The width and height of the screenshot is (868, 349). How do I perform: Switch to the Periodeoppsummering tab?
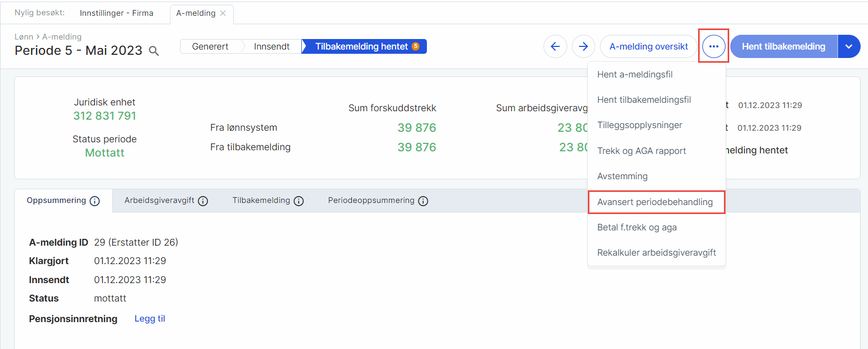click(371, 200)
